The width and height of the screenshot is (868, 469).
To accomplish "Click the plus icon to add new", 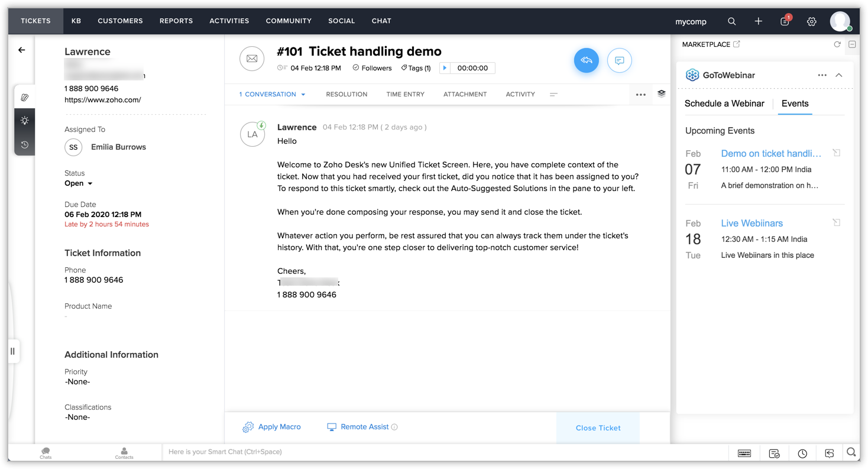I will [759, 21].
